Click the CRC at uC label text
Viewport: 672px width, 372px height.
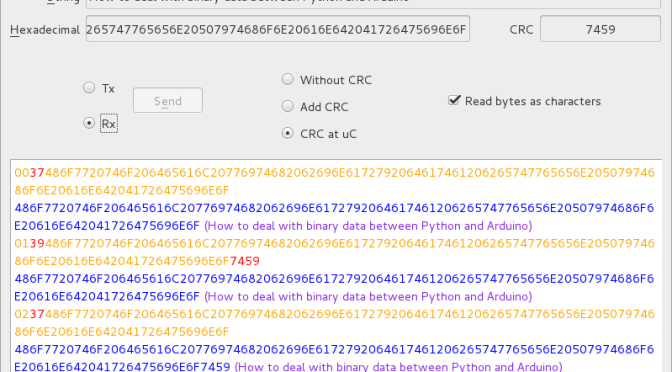coord(328,134)
